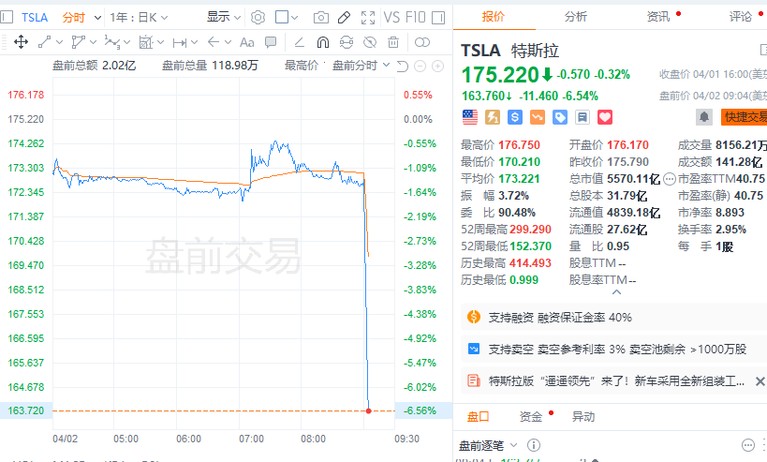Dismiss the Tesla news banner
767x462 pixels.
coord(761,381)
